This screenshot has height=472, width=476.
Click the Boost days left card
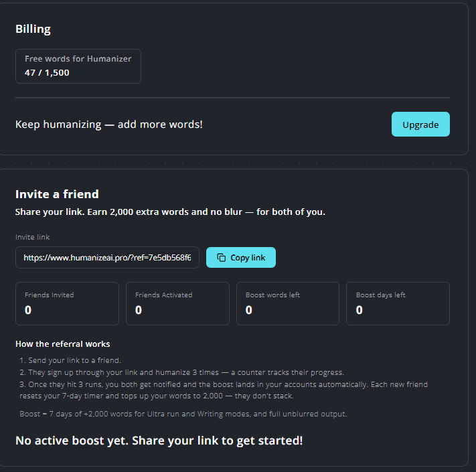tap(398, 303)
